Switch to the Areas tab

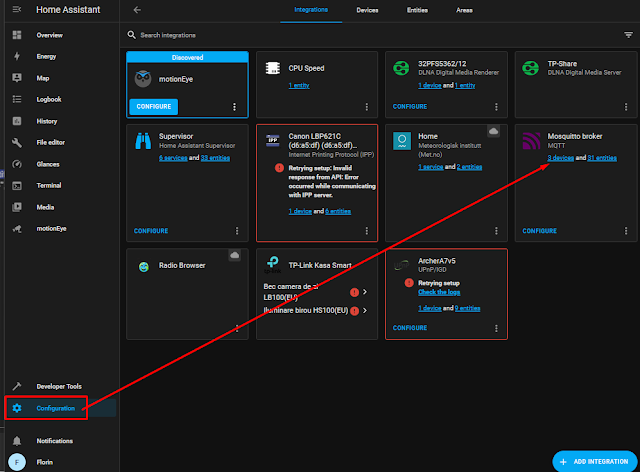[x=464, y=10]
